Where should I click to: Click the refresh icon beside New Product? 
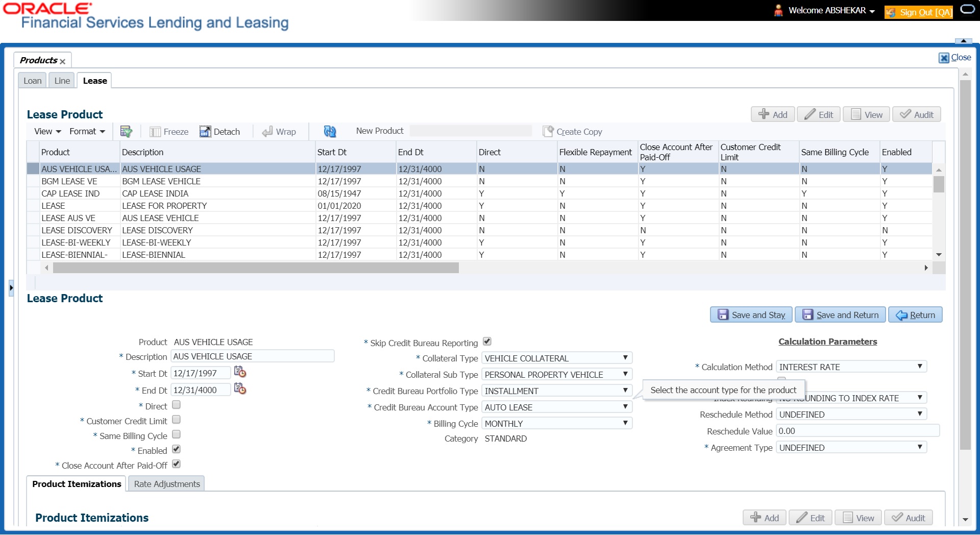[330, 132]
